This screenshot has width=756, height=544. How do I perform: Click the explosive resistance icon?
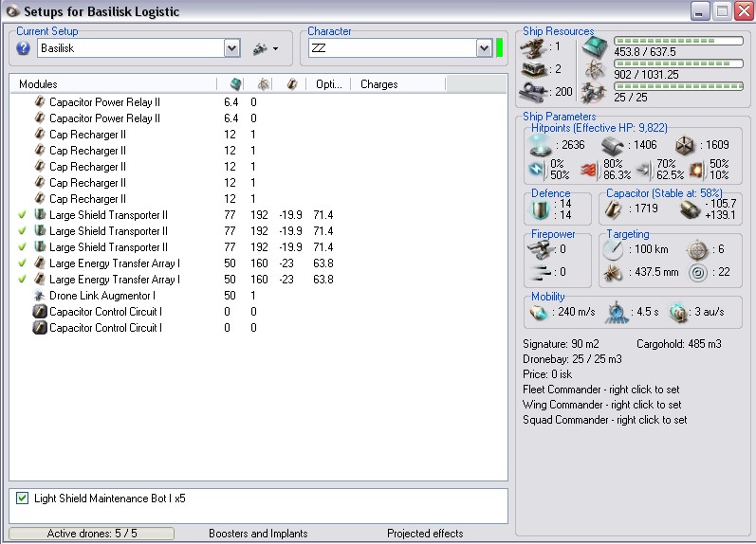coord(696,170)
